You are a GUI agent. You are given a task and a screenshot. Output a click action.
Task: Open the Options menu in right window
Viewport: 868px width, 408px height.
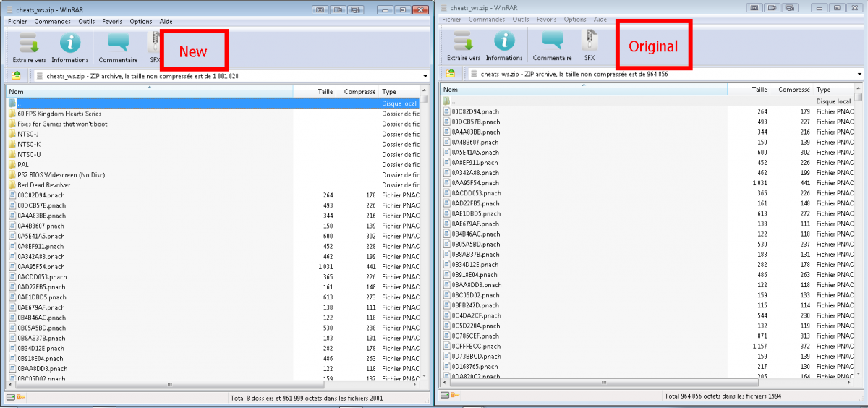575,20
